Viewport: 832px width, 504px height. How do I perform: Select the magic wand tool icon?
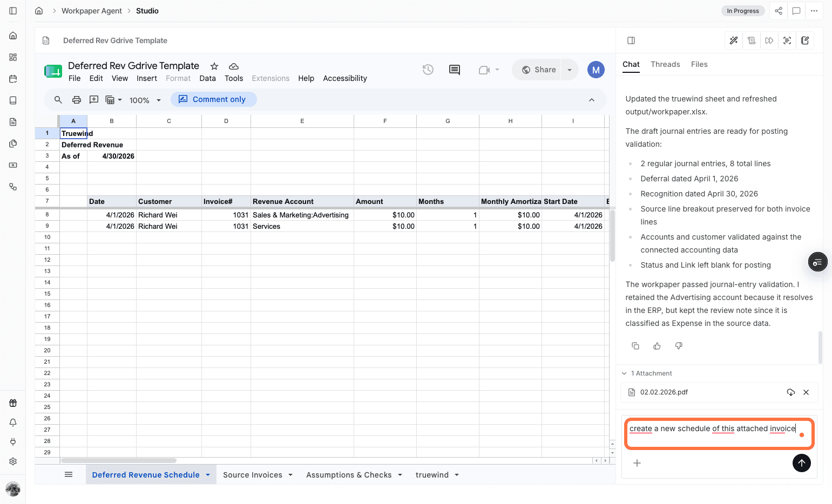(734, 40)
